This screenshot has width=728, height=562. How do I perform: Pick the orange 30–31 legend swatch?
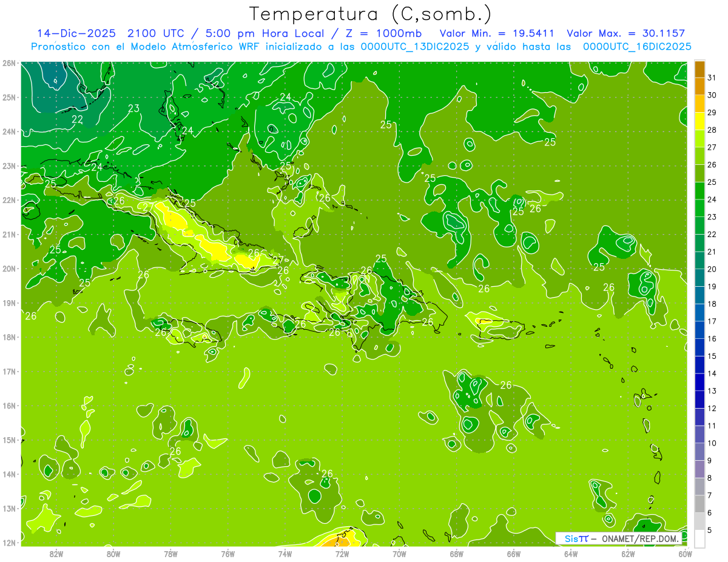tap(699, 87)
